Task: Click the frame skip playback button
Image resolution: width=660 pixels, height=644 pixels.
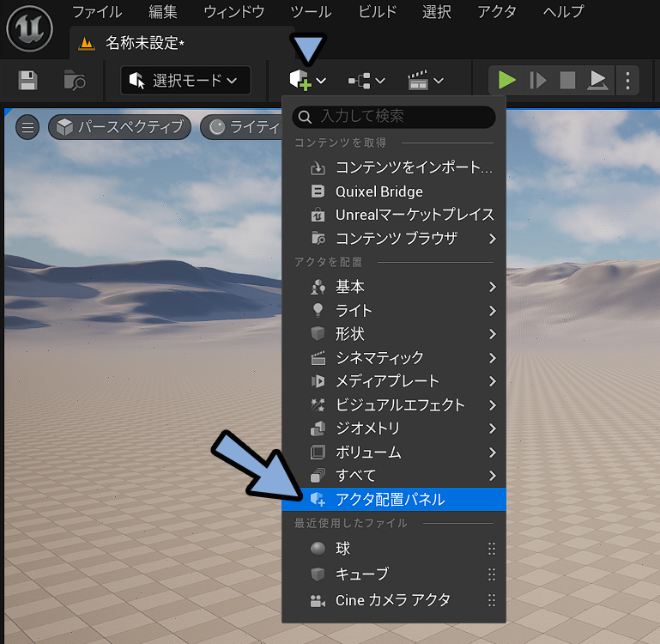Action: click(x=538, y=80)
